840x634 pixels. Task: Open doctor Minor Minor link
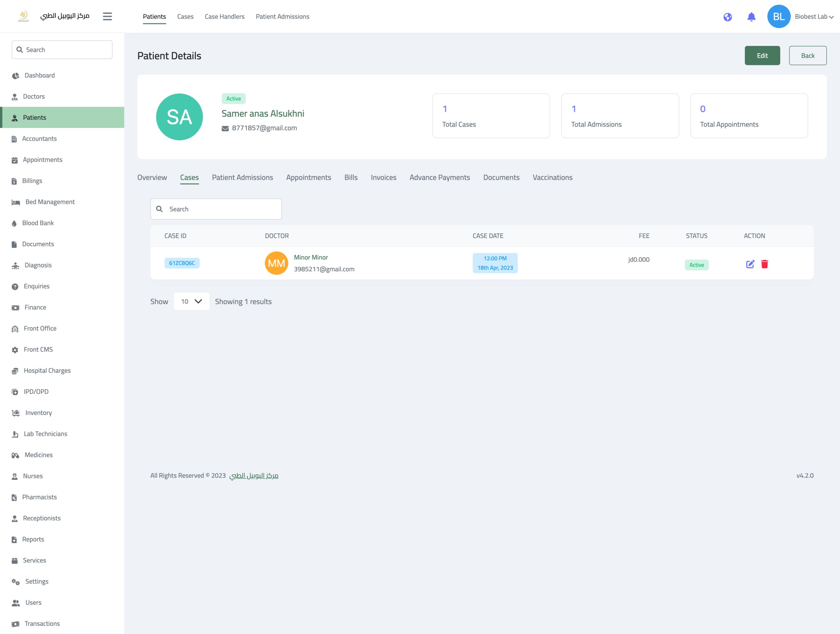pos(311,257)
